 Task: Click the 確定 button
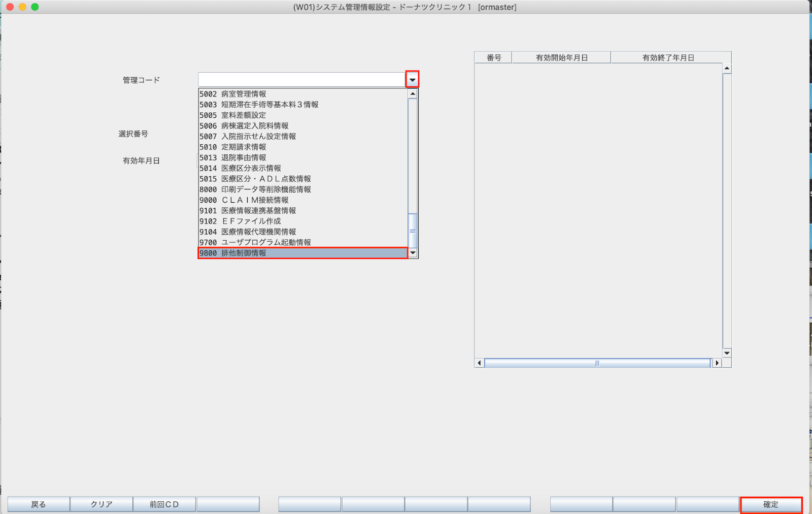(771, 504)
